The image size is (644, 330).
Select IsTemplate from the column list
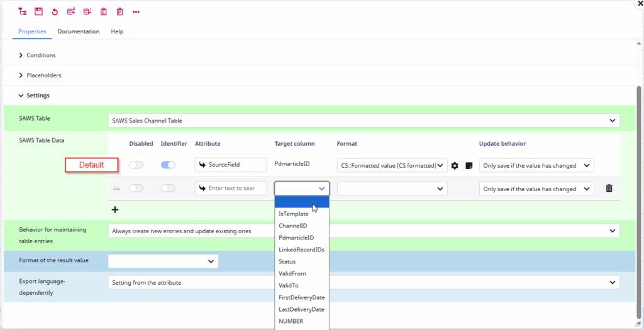pyautogui.click(x=302, y=214)
